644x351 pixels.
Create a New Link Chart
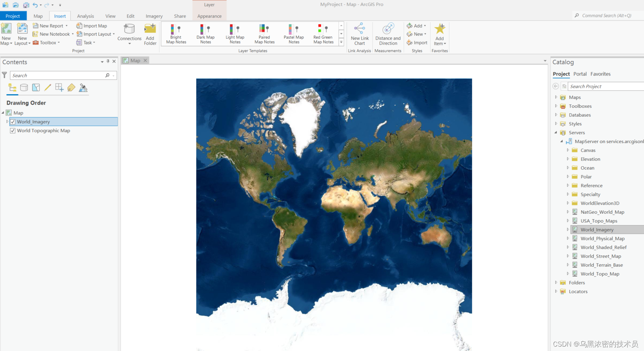360,34
